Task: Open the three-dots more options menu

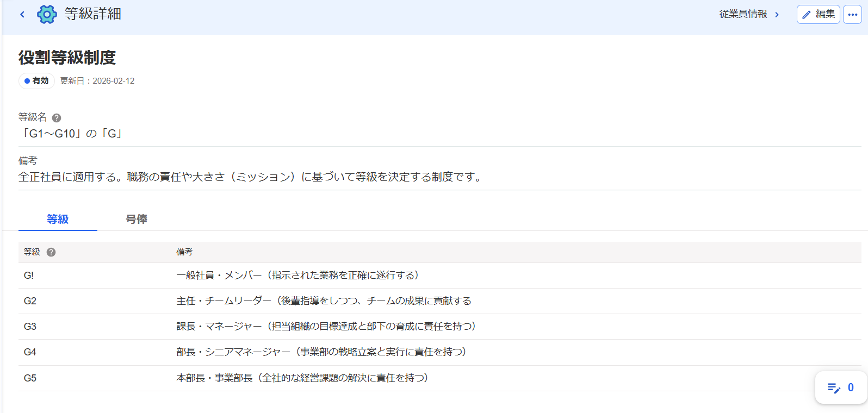Action: click(852, 15)
